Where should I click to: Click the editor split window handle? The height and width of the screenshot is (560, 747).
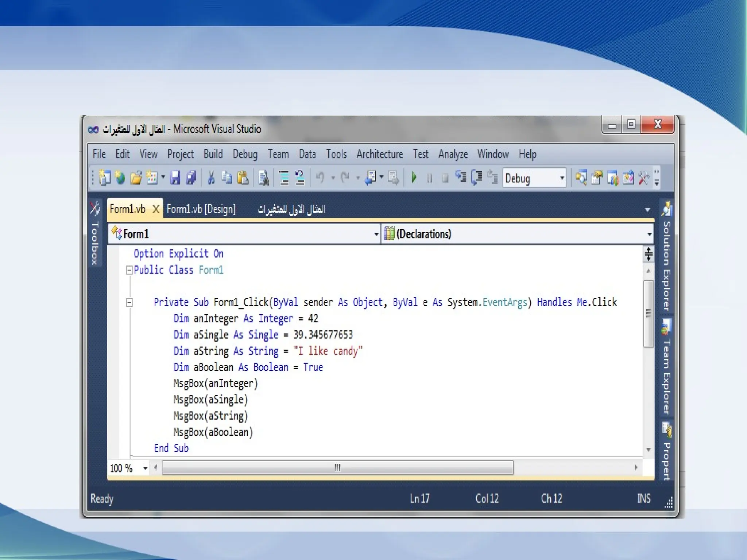coord(649,254)
